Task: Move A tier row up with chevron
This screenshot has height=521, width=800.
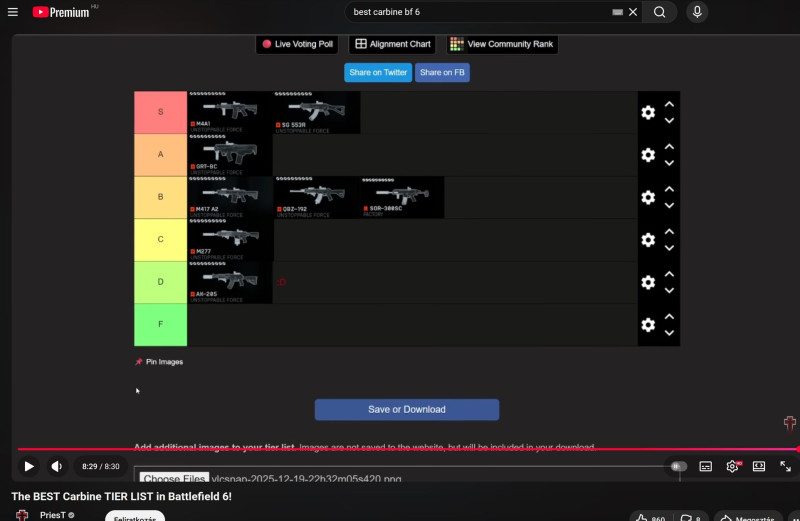Action: pyautogui.click(x=669, y=146)
